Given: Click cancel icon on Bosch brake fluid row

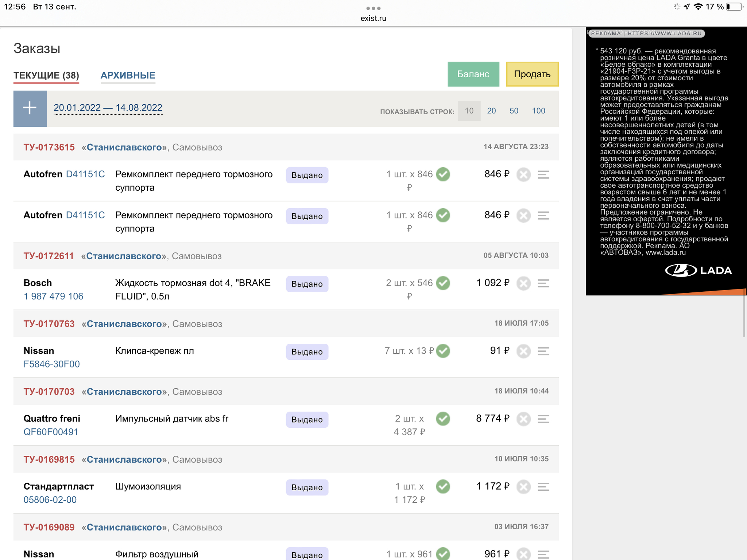Looking at the screenshot, I should [523, 283].
